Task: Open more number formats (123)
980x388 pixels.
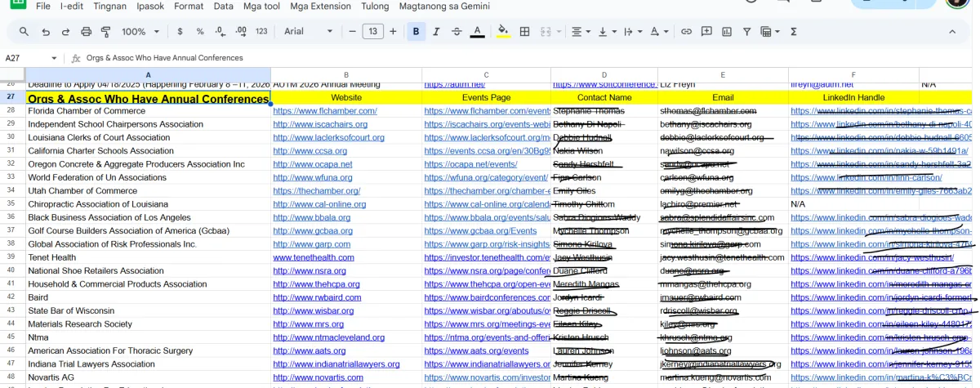Action: [261, 32]
